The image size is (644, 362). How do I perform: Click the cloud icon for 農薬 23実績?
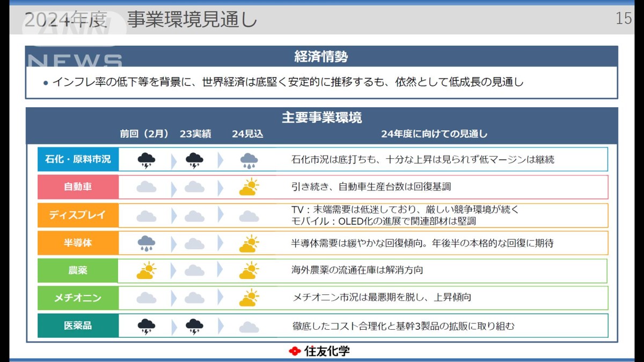click(194, 271)
